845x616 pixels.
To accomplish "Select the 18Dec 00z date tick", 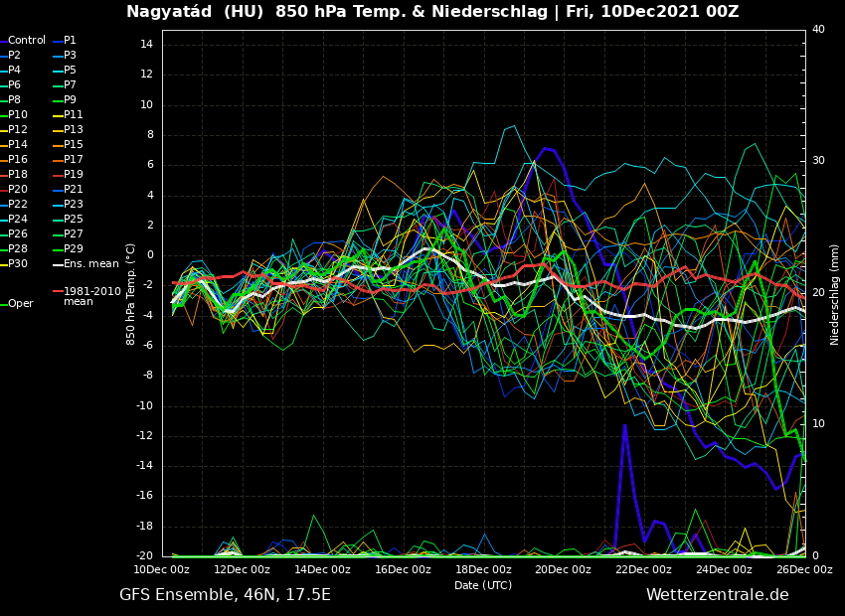I will [483, 569].
